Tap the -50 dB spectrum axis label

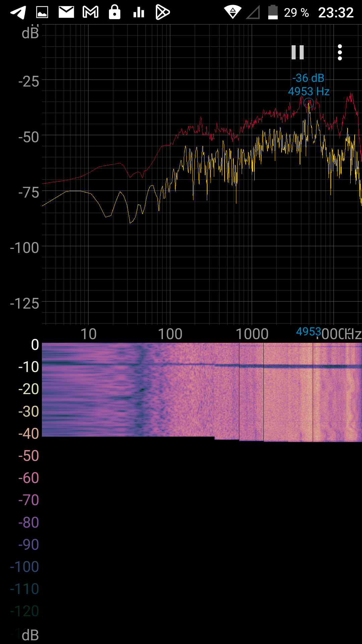tap(29, 137)
